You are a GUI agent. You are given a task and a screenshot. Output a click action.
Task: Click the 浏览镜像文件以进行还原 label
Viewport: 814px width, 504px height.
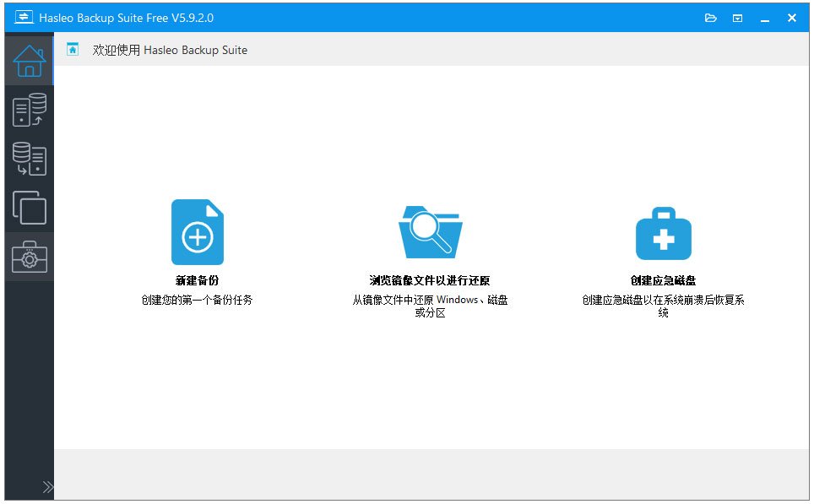click(430, 281)
